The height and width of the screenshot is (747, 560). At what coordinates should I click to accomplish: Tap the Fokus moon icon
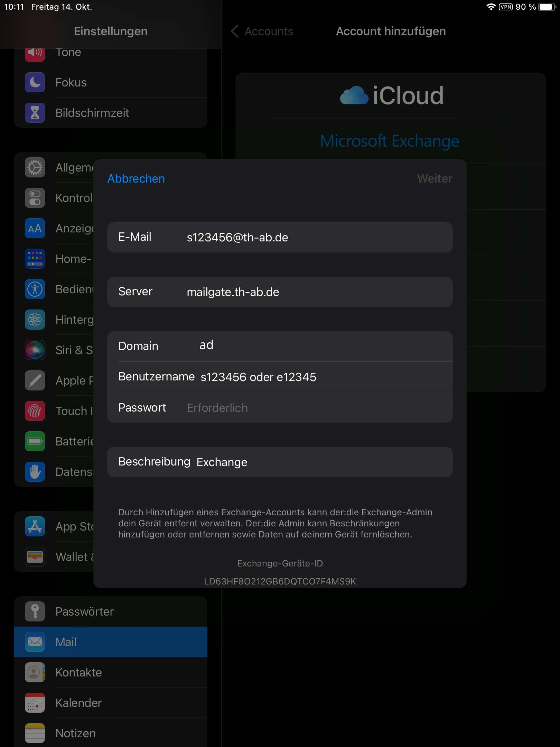click(35, 82)
